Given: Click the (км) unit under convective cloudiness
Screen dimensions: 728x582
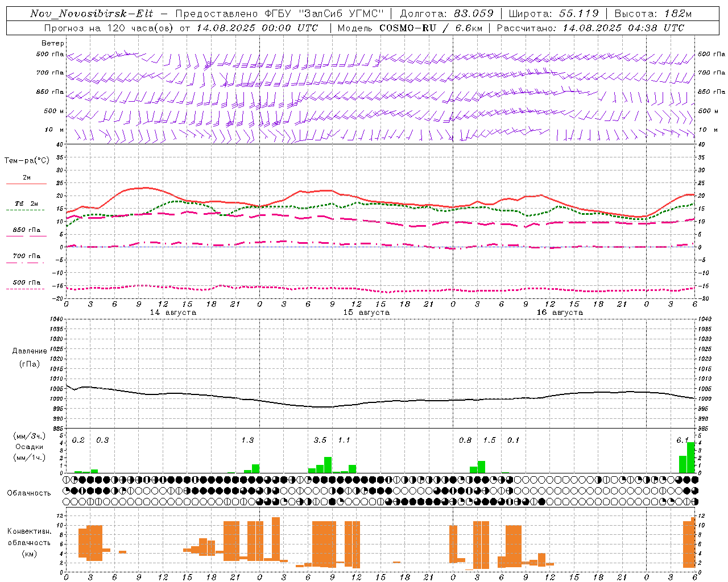Looking at the screenshot, I should click(29, 554).
